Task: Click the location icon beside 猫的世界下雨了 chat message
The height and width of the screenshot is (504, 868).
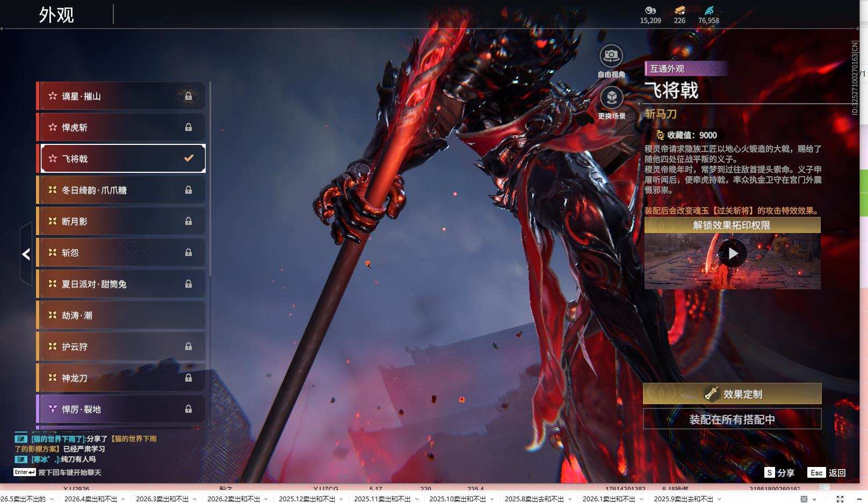Action: tap(20, 439)
